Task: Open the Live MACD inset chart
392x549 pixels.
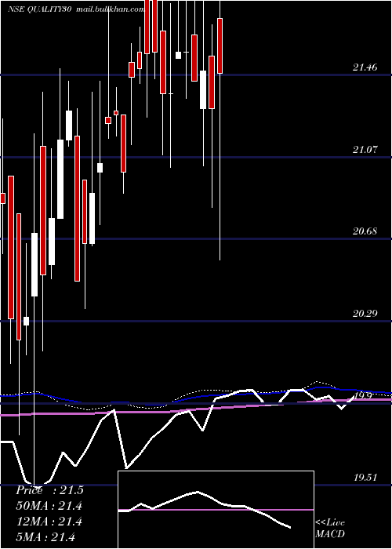Action: pos(216,510)
